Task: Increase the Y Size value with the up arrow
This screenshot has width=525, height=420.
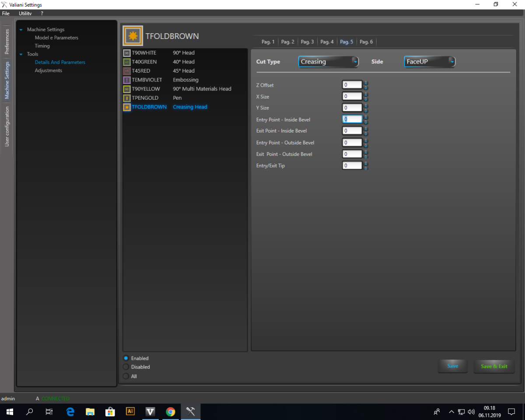Action: 366,105
